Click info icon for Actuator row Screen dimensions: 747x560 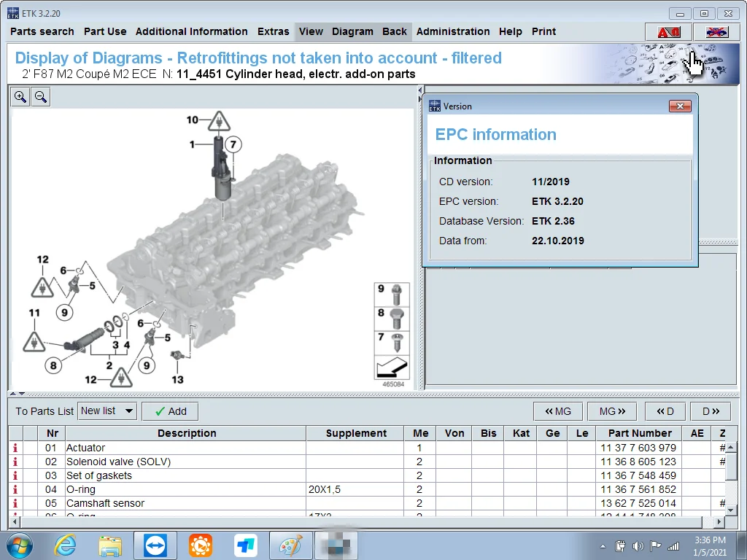pyautogui.click(x=15, y=448)
